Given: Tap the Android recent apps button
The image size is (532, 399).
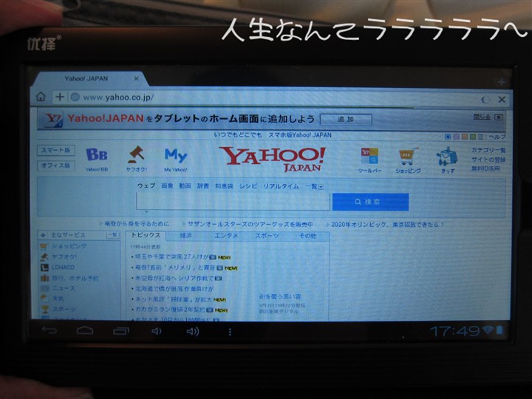Looking at the screenshot, I should click(120, 331).
